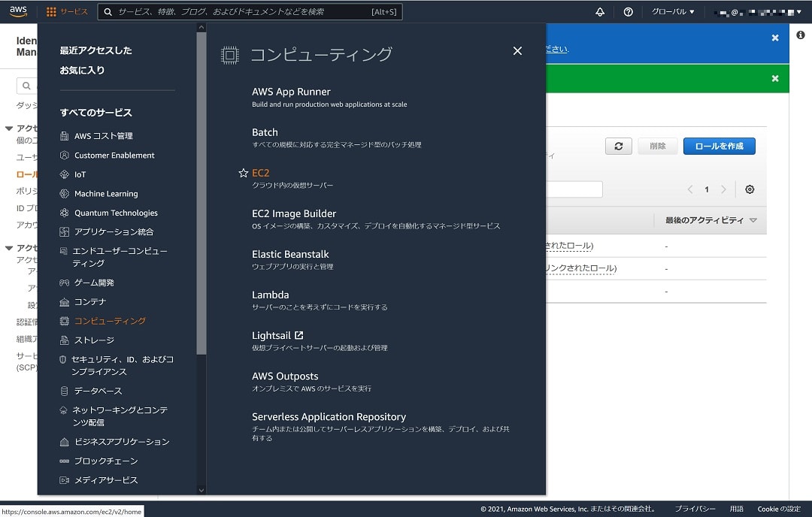Open Elastic Beanstalk service
The width and height of the screenshot is (812, 517).
coord(290,254)
